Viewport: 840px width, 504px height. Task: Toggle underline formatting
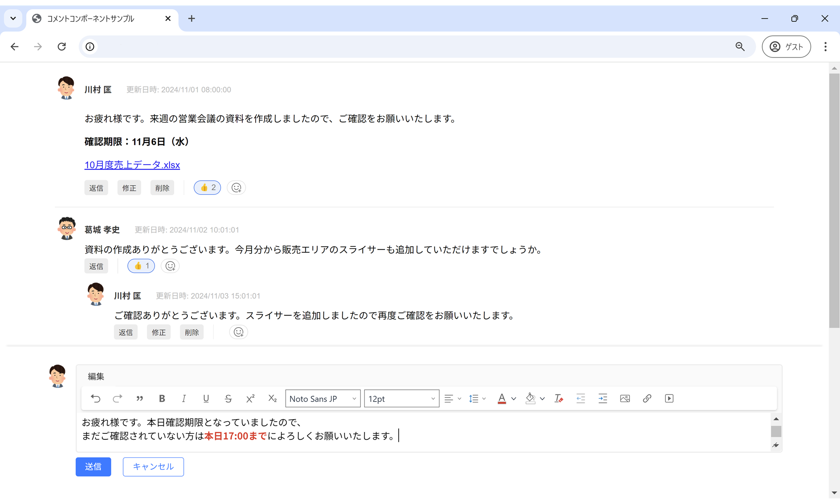coord(206,399)
